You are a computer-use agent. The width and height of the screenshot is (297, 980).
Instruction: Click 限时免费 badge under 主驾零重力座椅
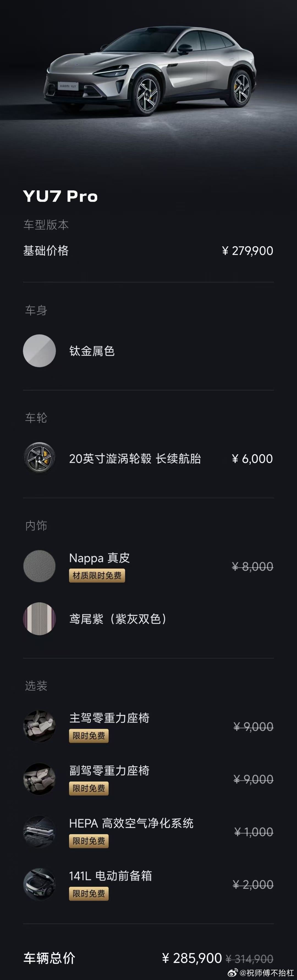pyautogui.click(x=89, y=736)
